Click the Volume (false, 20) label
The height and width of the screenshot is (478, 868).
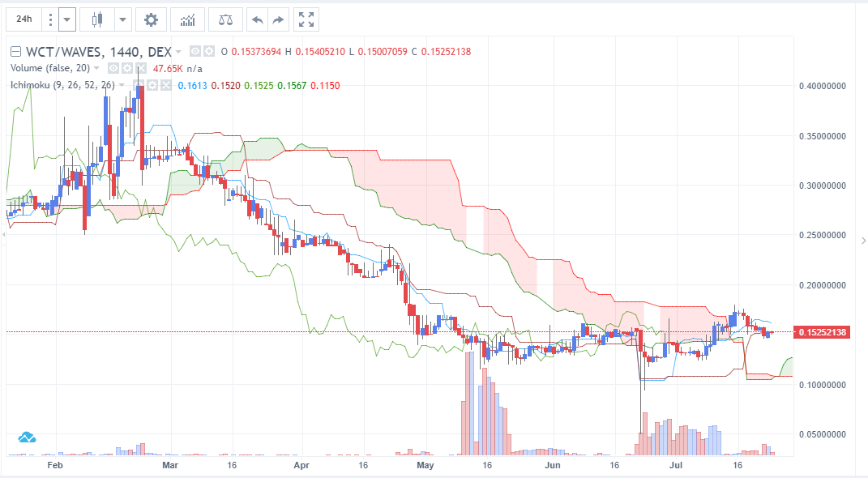click(x=49, y=68)
